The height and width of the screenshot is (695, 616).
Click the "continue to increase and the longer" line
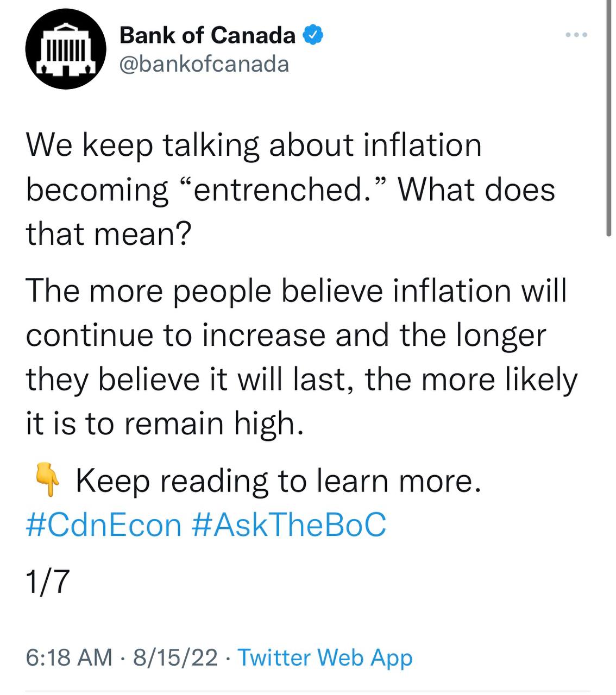(286, 336)
